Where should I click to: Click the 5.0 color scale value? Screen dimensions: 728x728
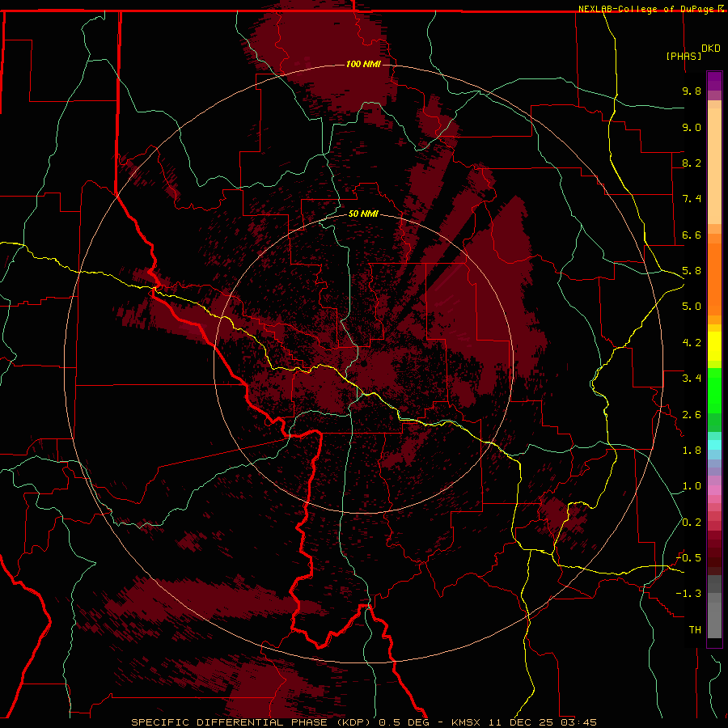pyautogui.click(x=692, y=307)
